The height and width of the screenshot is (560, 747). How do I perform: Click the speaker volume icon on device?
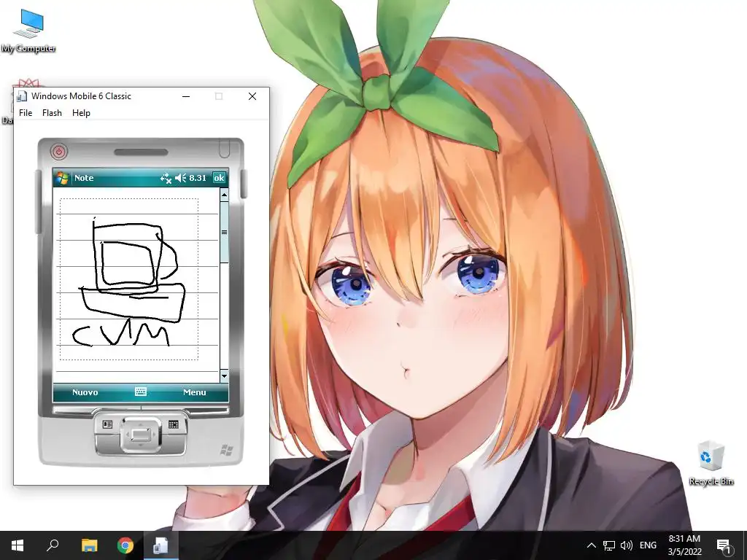click(x=181, y=178)
